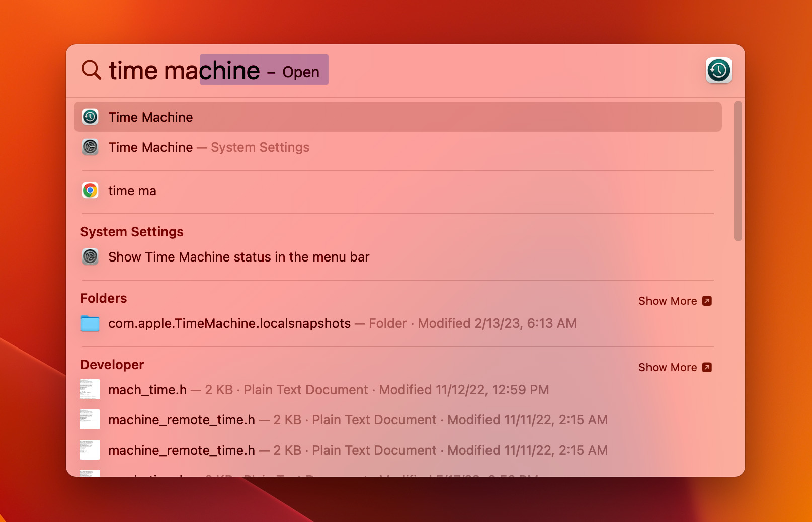
Task: Click the results list scrollbar
Action: click(738, 171)
